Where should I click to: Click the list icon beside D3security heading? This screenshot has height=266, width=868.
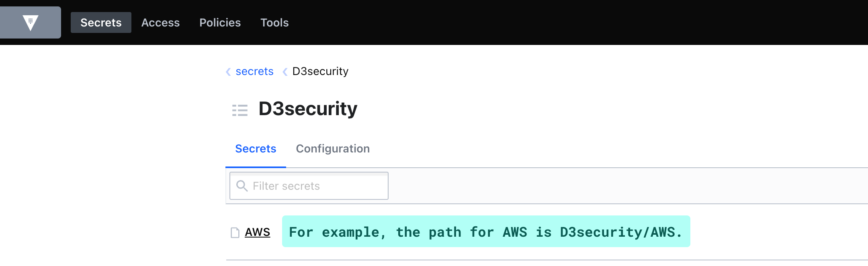(x=240, y=110)
